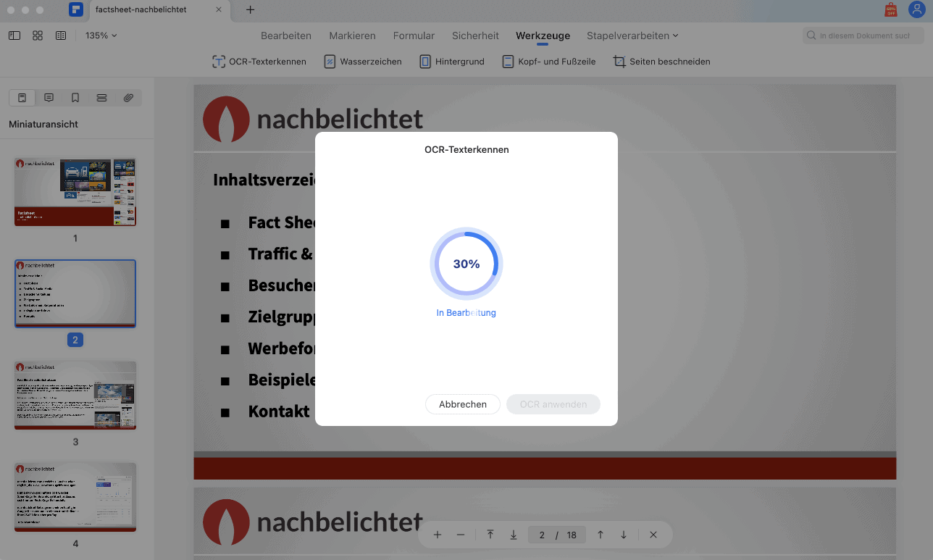Screen dimensions: 933x560
Task: Expand the Stapelverarbeiten menu
Action: 632,35
